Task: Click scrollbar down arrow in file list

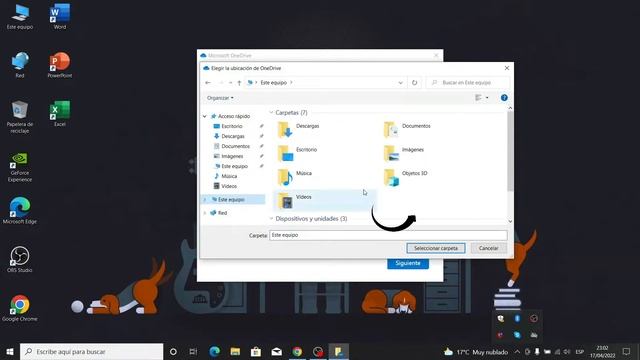Action: 510,221
